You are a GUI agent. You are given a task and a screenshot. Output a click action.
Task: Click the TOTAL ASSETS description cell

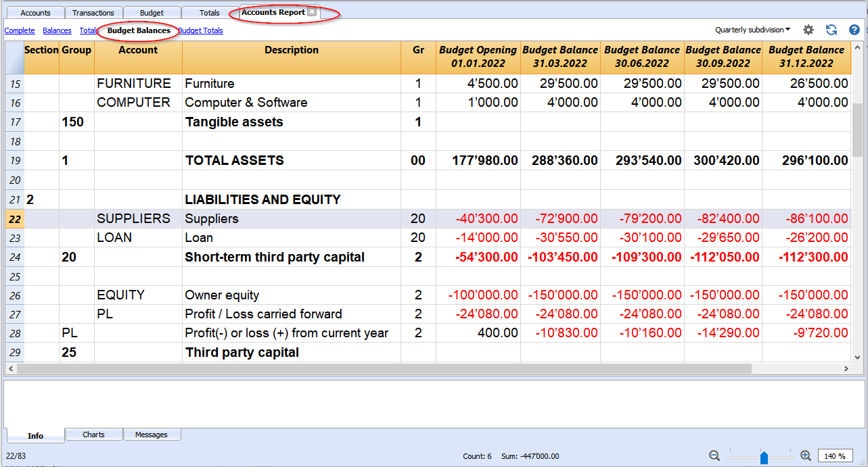(x=292, y=161)
